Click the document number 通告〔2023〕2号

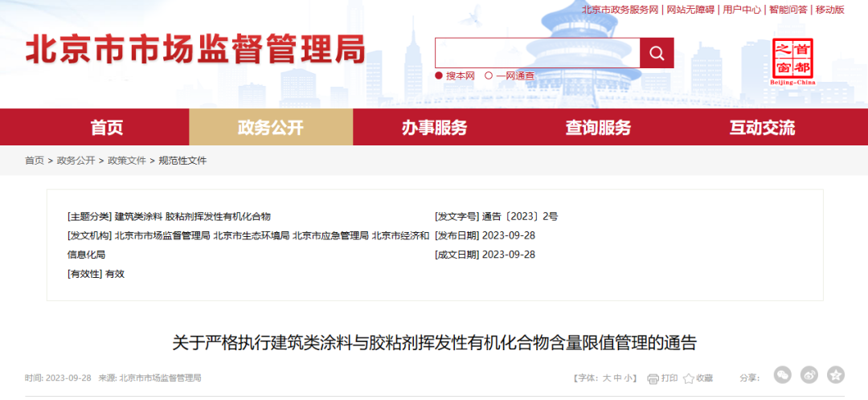[x=520, y=216]
